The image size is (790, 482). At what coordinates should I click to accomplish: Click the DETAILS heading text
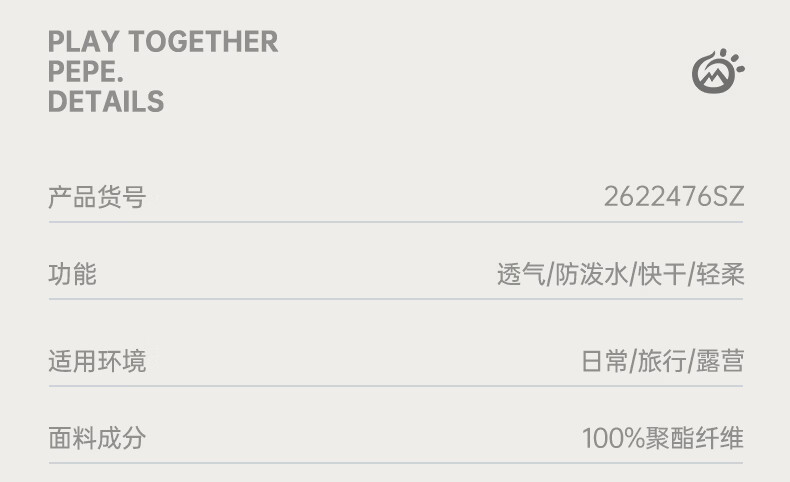coord(105,102)
